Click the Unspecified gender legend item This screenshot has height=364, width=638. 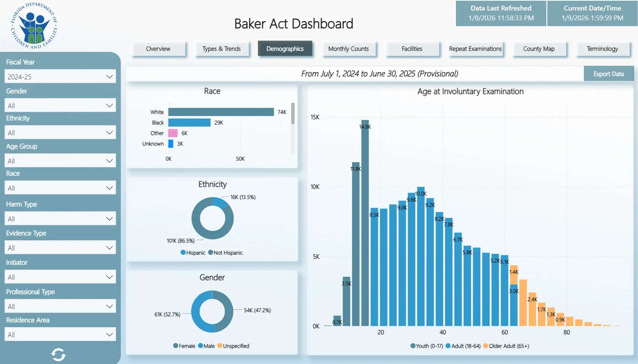233,346
